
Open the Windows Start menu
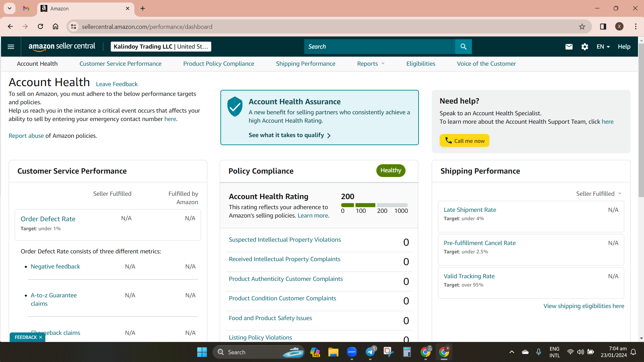click(202, 352)
